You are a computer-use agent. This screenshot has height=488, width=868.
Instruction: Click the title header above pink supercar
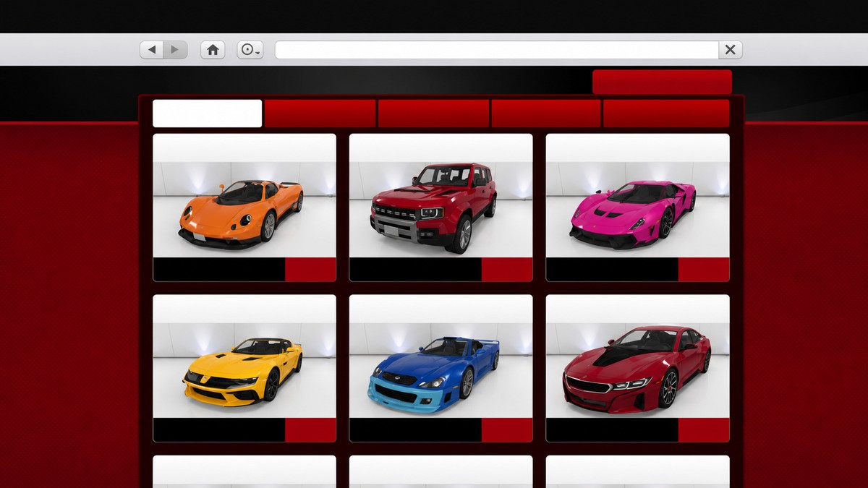637,148
